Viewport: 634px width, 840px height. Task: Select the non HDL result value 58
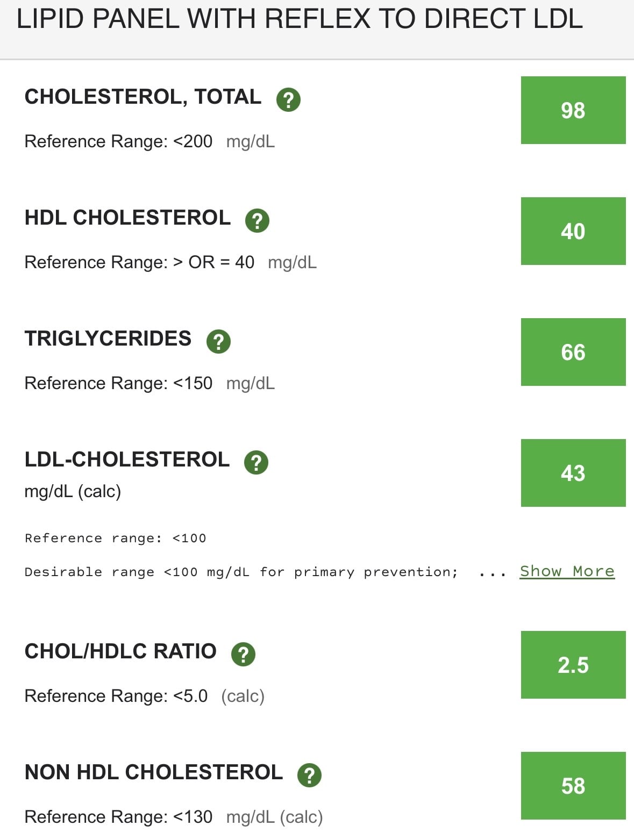point(573,786)
